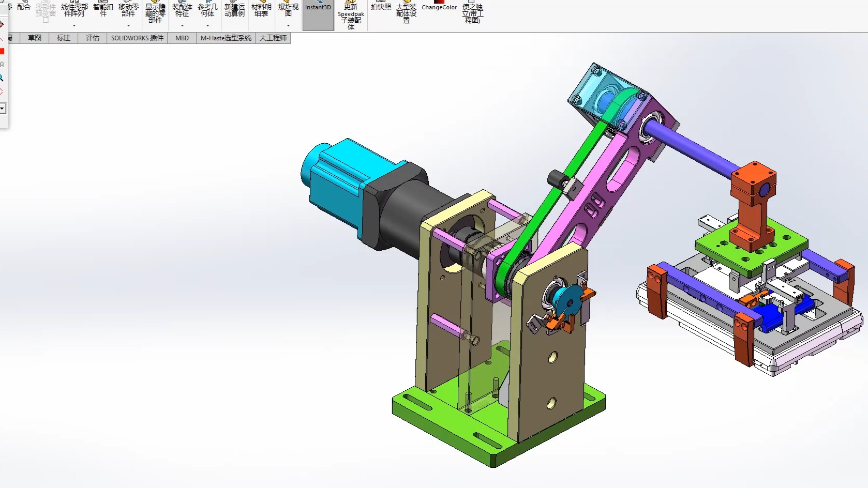Image resolution: width=868 pixels, height=488 pixels.
Task: Select the green plate on gripper assembly
Action: click(719, 244)
